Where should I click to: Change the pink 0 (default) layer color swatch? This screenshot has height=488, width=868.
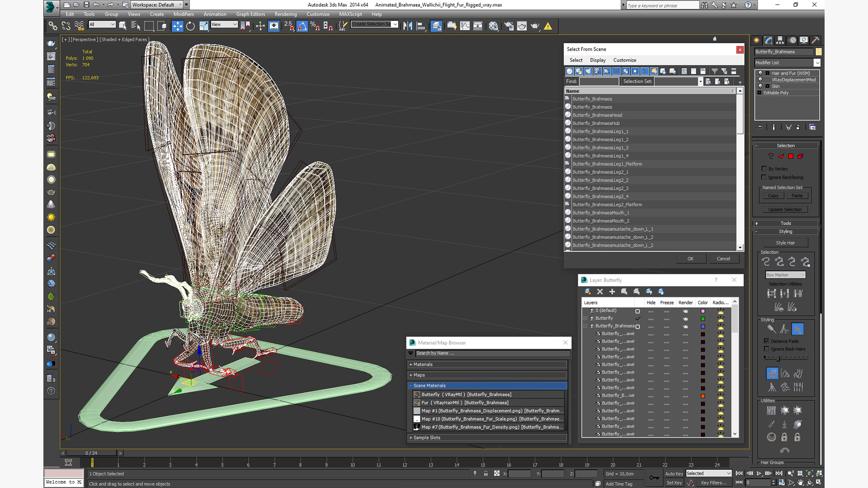click(703, 311)
